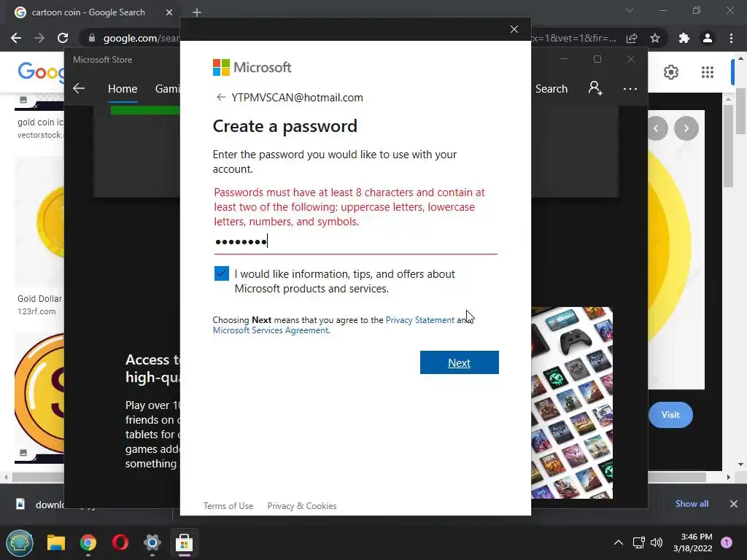Open notification center badge
The height and width of the screenshot is (560, 747).
coord(727,542)
